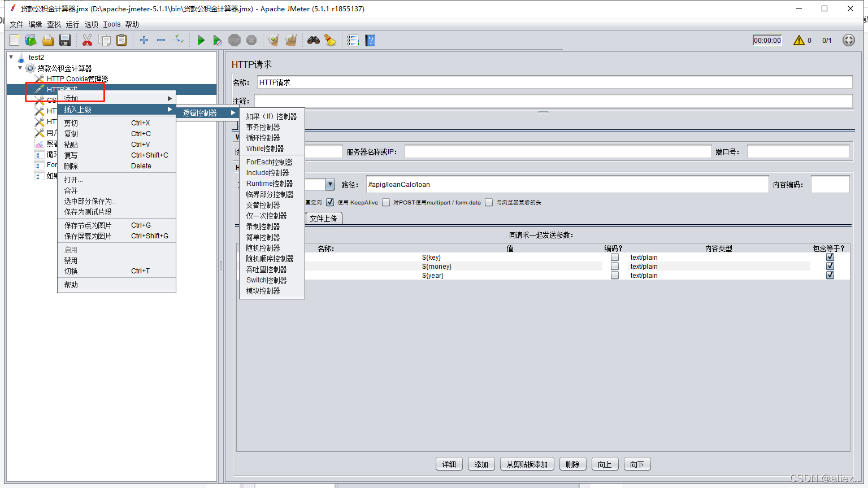Click the 详细 button
Image resolution: width=868 pixels, height=488 pixels.
449,464
